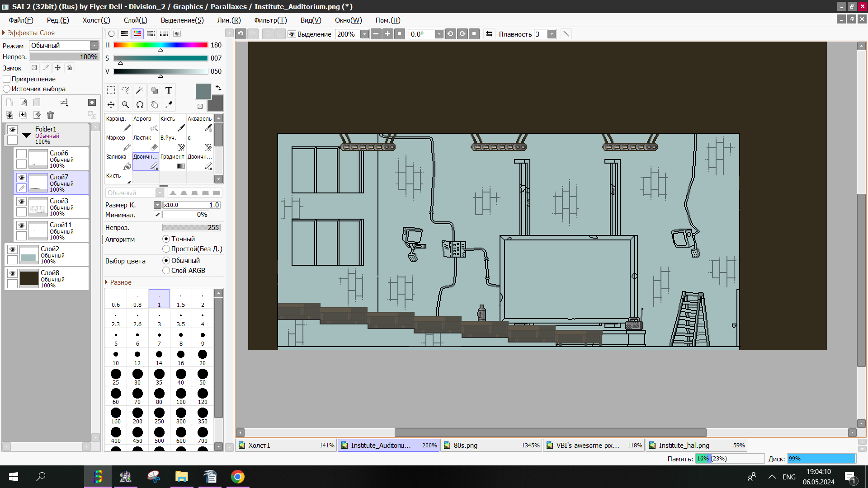Select the Заливка bucket tool
Screen dimensions: 868x488
(118, 161)
